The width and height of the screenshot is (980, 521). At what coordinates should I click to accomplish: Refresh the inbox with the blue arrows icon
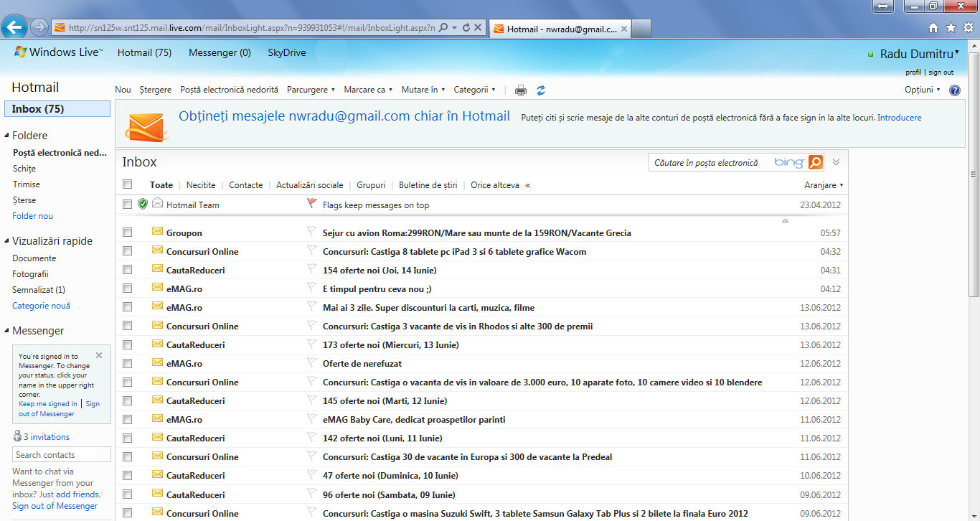[x=541, y=90]
